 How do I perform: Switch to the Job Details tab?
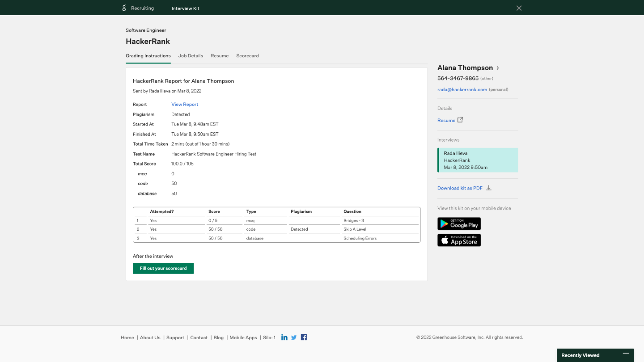pyautogui.click(x=191, y=56)
